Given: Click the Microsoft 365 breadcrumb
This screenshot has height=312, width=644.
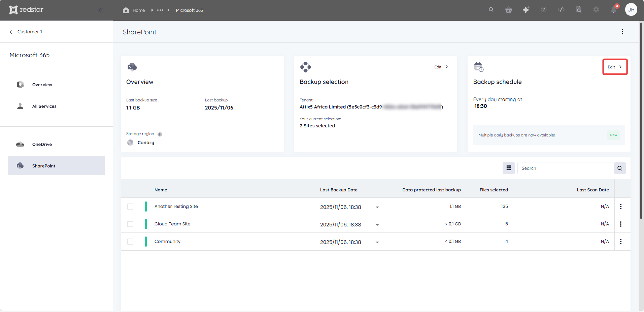Looking at the screenshot, I should (x=190, y=10).
